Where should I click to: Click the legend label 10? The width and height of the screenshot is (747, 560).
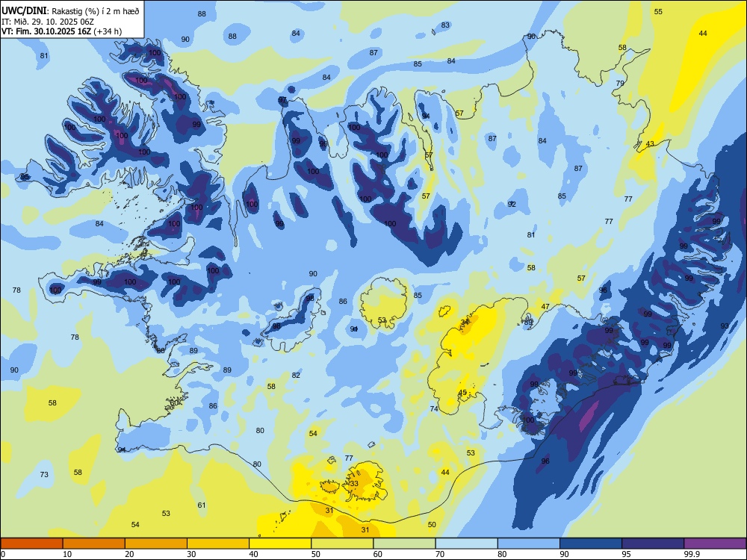(x=67, y=554)
